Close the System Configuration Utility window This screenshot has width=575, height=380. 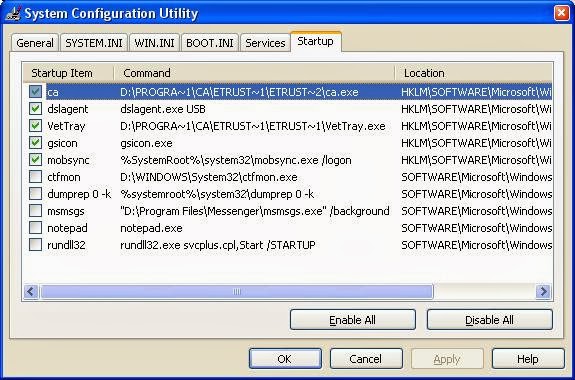(x=561, y=13)
